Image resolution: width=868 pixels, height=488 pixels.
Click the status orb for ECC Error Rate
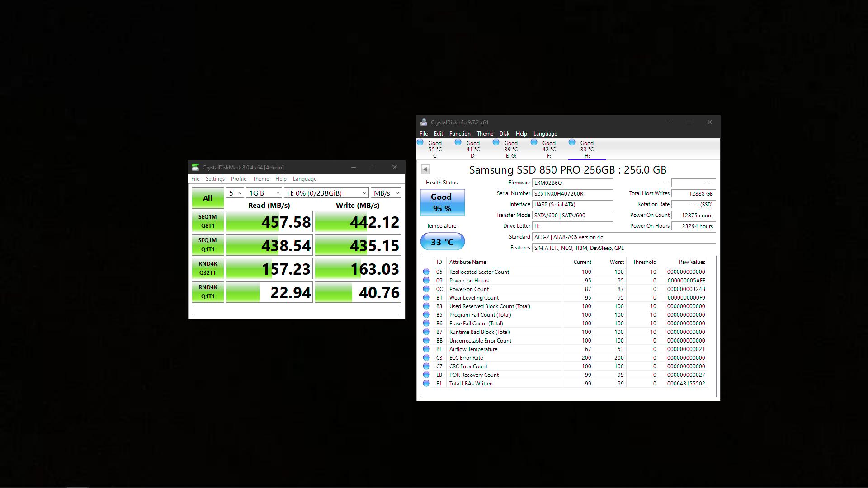(x=426, y=357)
